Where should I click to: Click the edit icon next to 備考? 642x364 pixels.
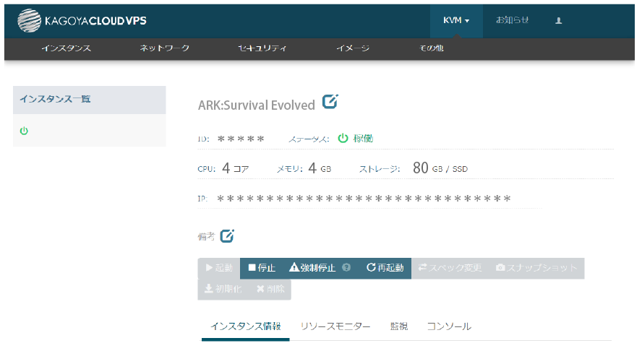[227, 236]
